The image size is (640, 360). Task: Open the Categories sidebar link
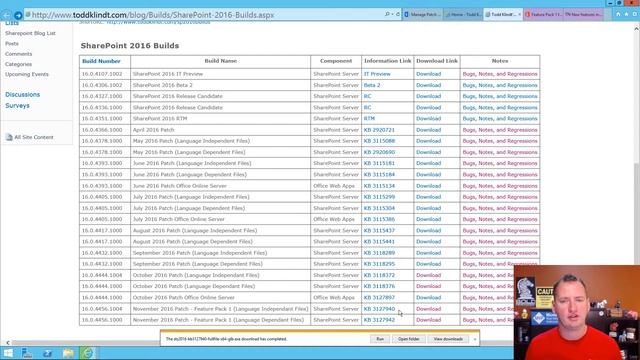pyautogui.click(x=18, y=64)
